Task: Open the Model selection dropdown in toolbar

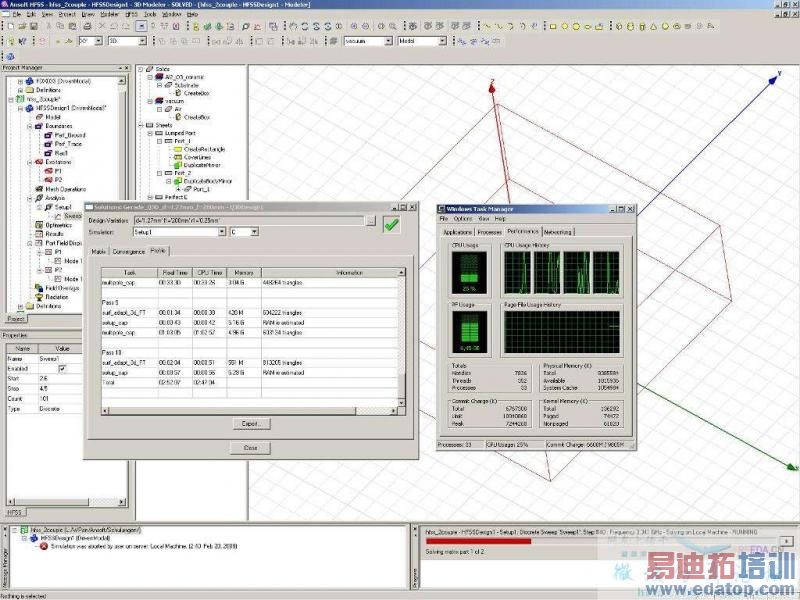Action: tap(442, 41)
